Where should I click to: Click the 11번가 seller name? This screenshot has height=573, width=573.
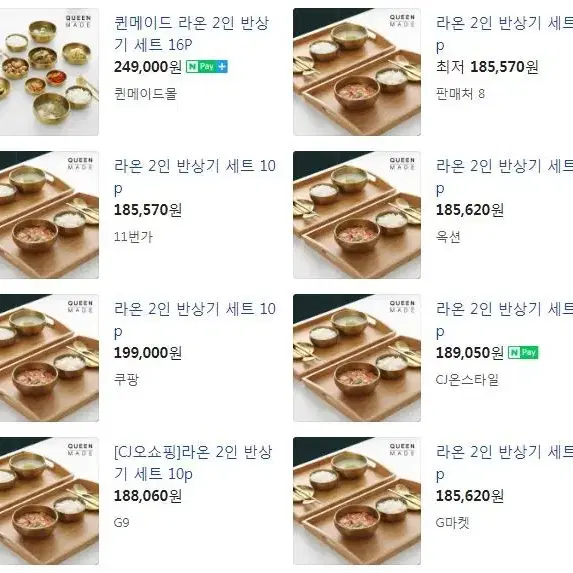(x=133, y=237)
